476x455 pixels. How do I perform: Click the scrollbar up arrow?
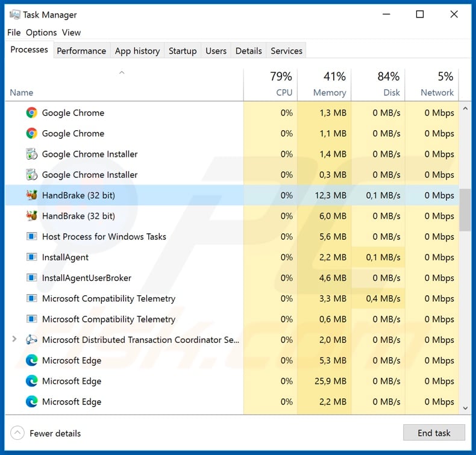(x=465, y=108)
